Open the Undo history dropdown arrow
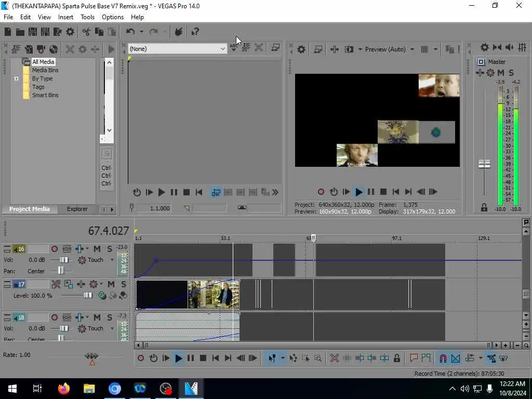Screen dimensions: 532x399 [x=141, y=32]
